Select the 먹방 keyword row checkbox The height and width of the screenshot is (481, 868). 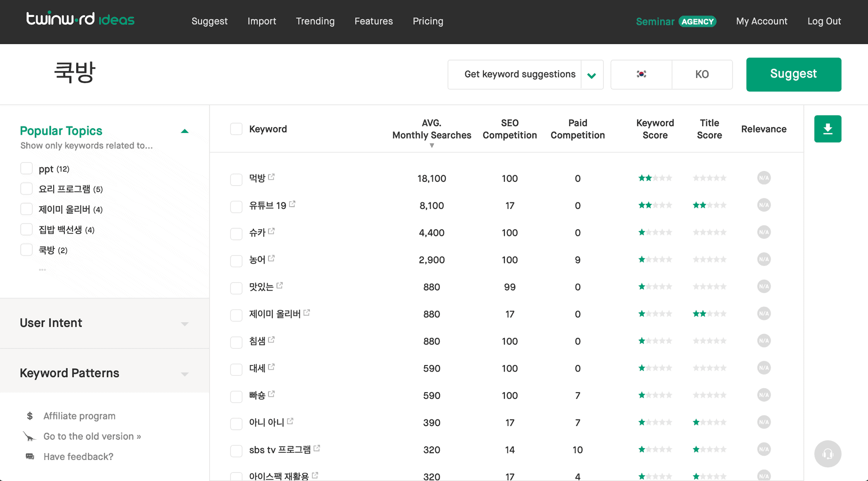[236, 179]
